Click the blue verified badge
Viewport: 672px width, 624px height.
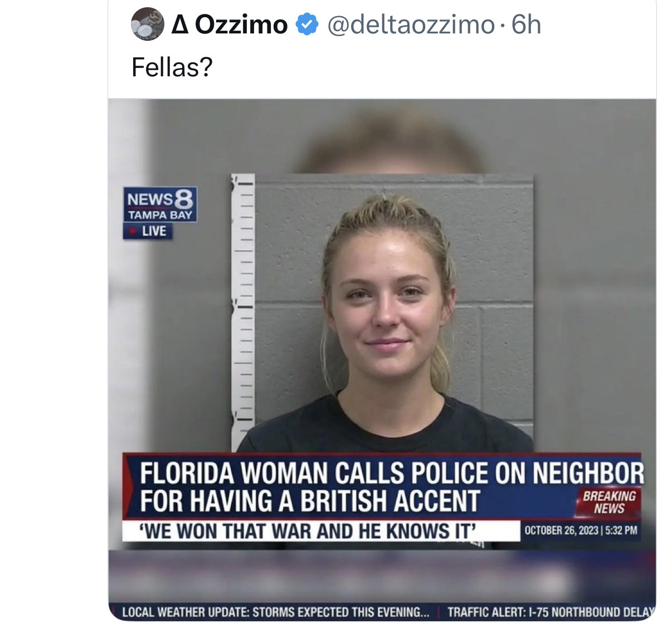coord(306,25)
